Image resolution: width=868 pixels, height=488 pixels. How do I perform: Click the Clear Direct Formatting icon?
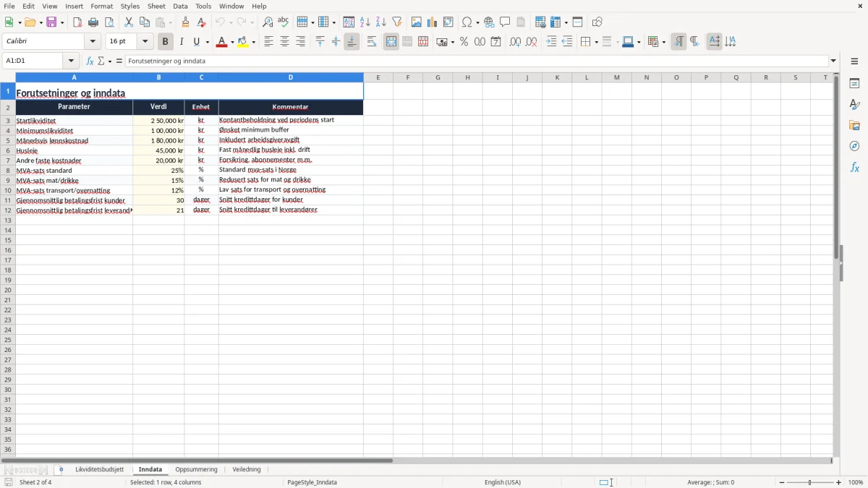(x=202, y=22)
